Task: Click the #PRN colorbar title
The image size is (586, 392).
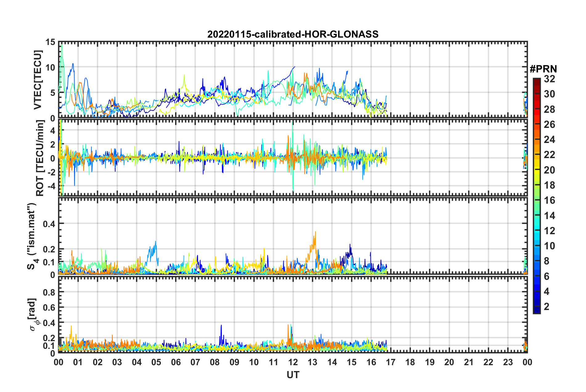Action: pyautogui.click(x=543, y=69)
